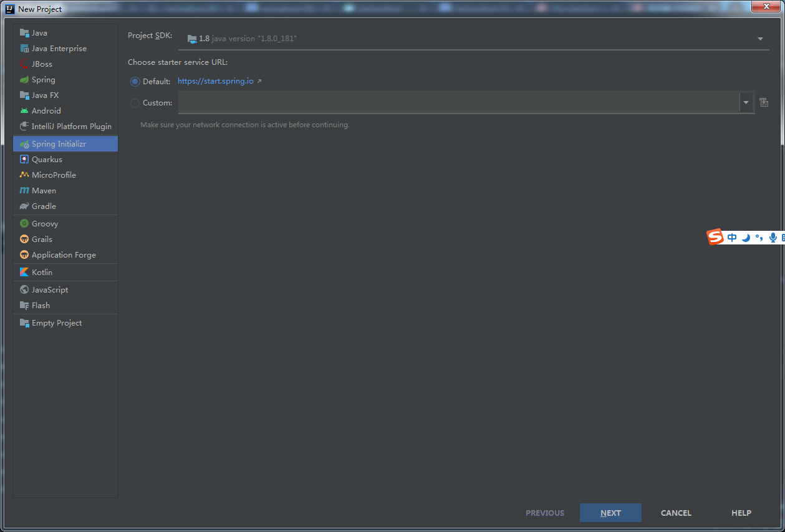This screenshot has width=785, height=532.
Task: Select MicroProfile list entry
Action: 54,175
